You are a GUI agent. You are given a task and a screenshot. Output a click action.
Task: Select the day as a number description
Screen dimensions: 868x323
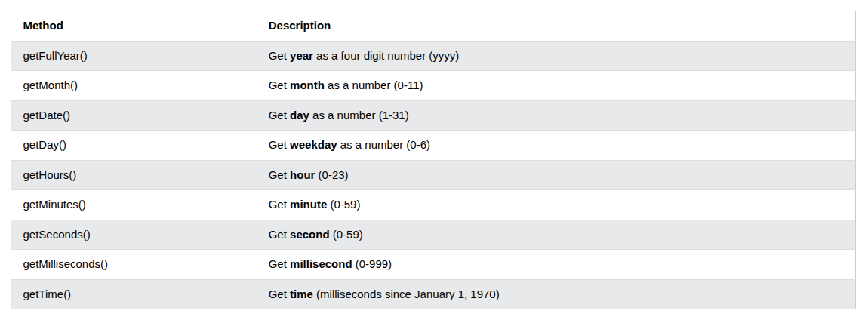point(338,115)
